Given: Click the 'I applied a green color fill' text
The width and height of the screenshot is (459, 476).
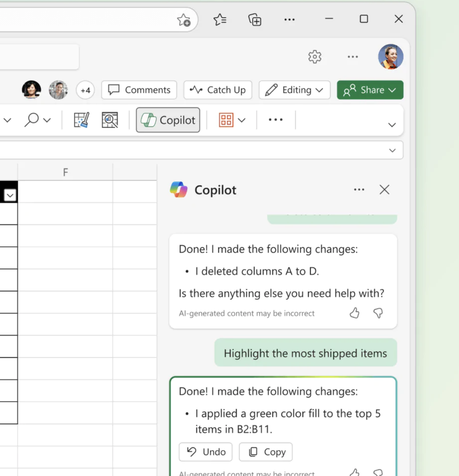Looking at the screenshot, I should click(288, 421).
